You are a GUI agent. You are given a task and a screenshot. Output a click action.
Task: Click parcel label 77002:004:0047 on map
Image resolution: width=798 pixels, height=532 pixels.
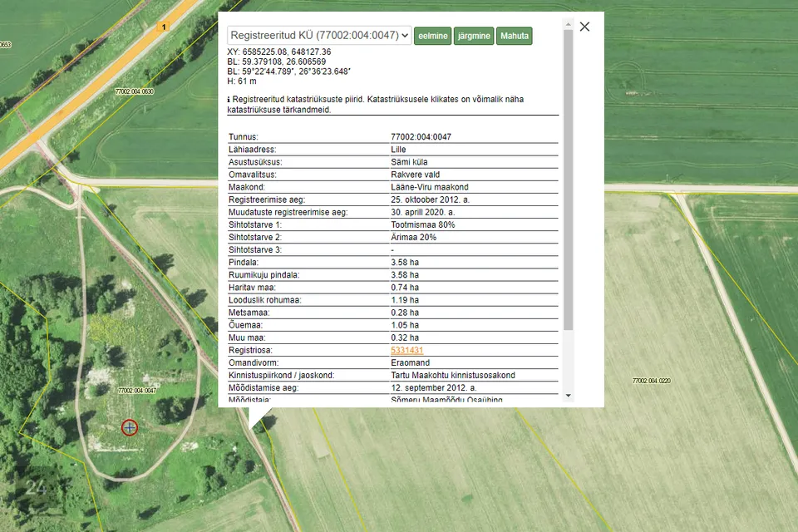137,390
